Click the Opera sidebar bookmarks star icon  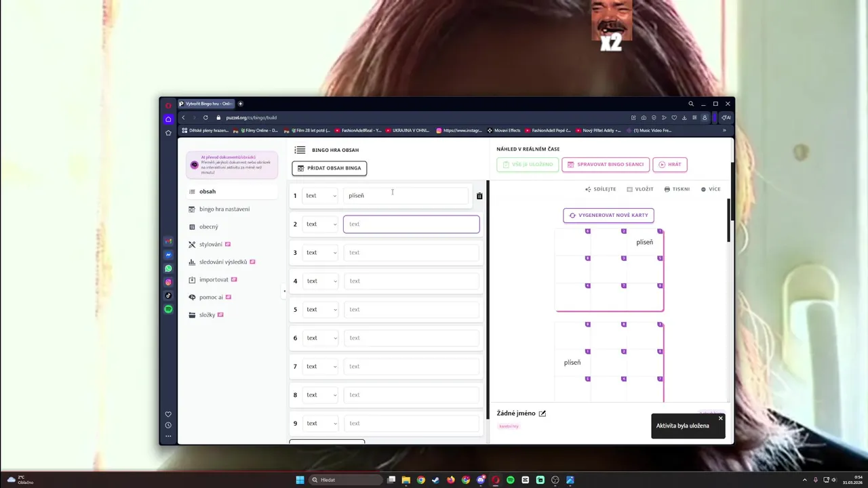(168, 133)
